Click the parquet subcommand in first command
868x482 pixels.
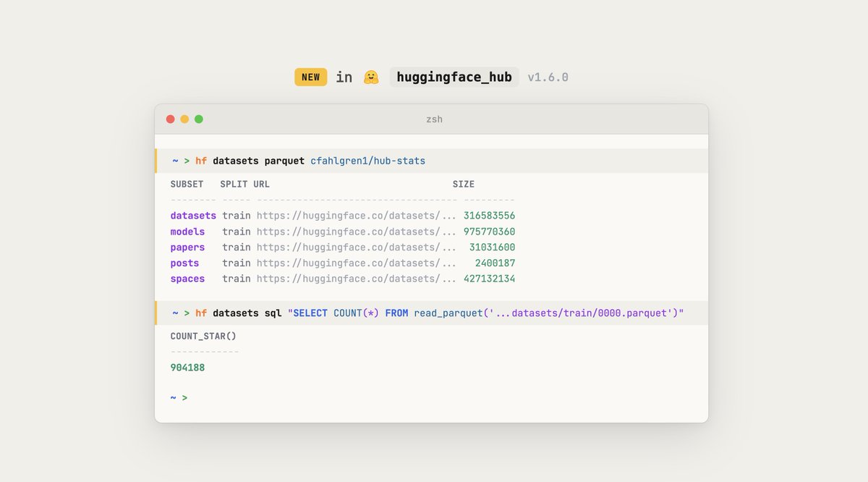284,161
